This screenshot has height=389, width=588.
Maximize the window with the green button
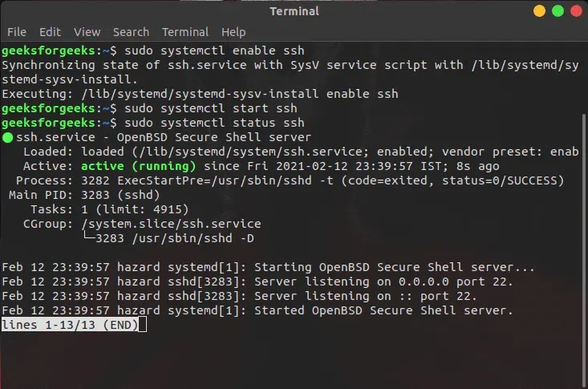tap(558, 11)
